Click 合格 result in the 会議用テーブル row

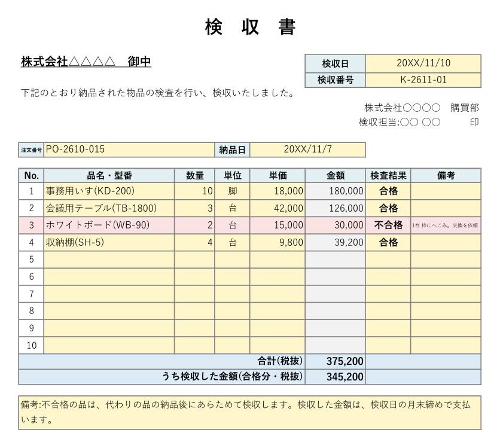[388, 208]
